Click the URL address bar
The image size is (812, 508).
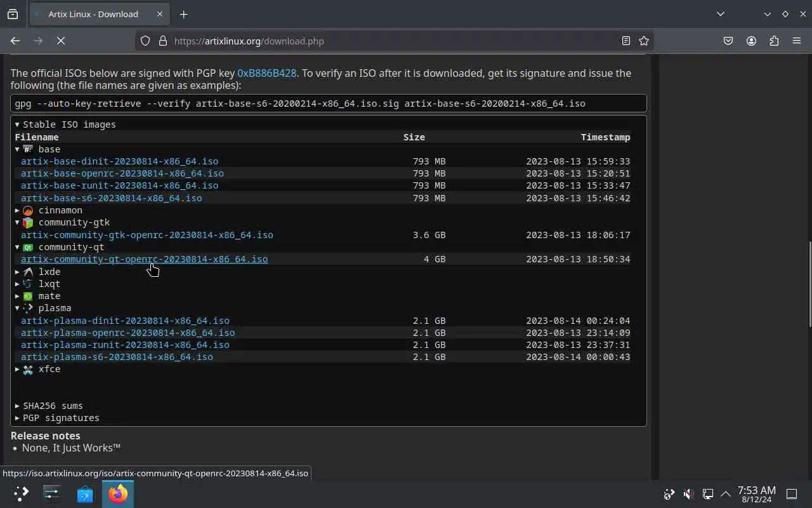point(393,41)
